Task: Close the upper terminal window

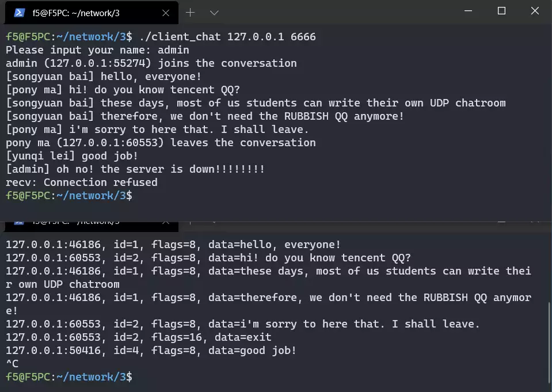Action: coord(535,11)
